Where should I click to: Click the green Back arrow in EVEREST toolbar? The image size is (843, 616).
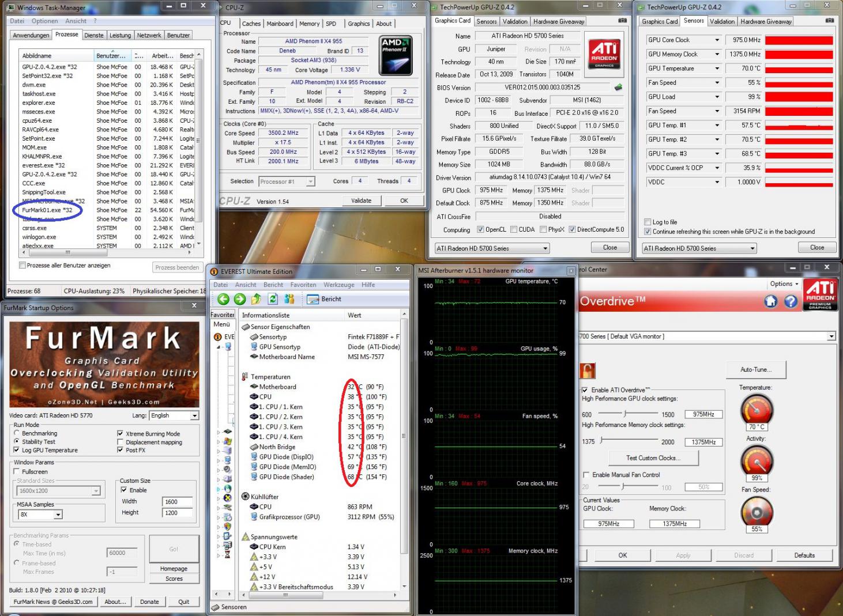(223, 299)
